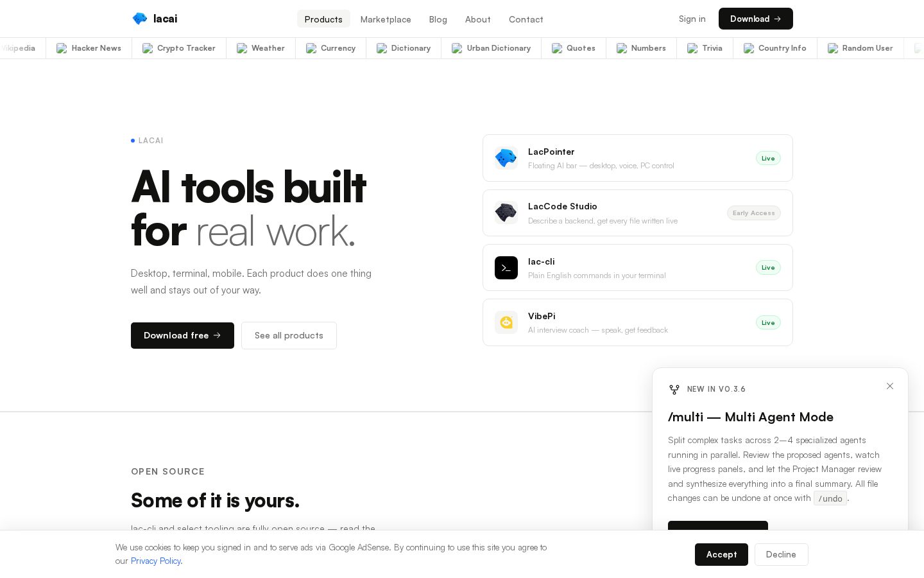This screenshot has height=578, width=924.
Task: Click the Quotes ticker image icon
Action: 557,48
